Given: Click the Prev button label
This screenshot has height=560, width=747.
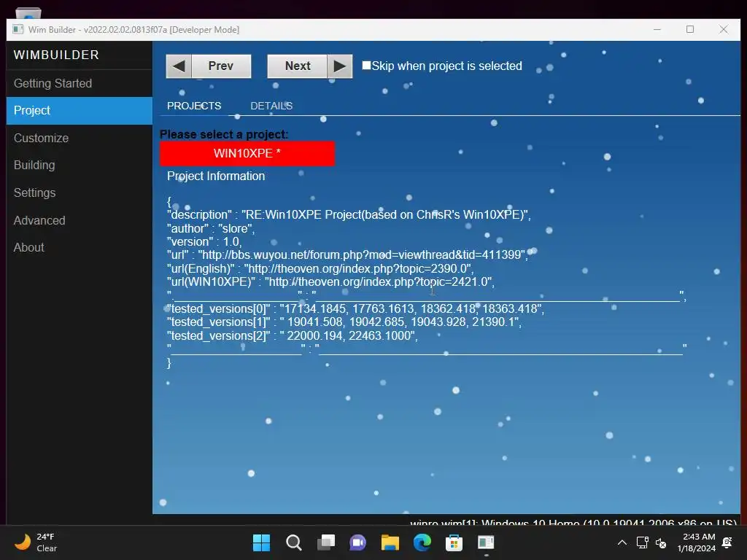Looking at the screenshot, I should [x=220, y=66].
